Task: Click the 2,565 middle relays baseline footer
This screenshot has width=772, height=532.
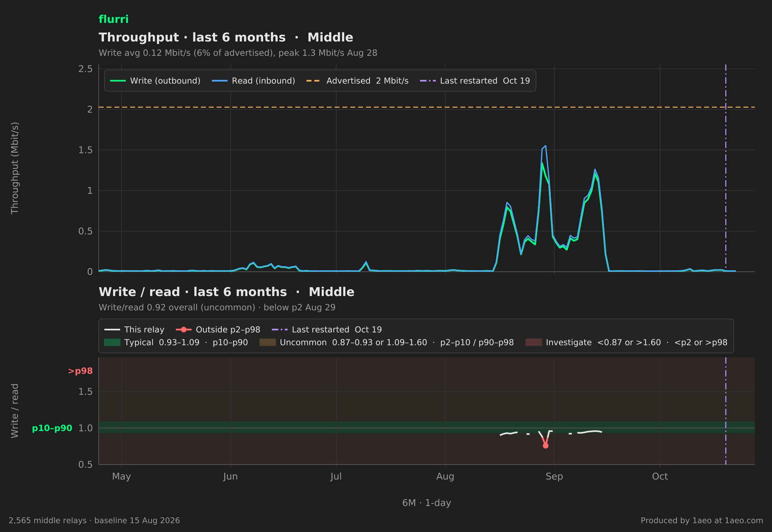Action: pos(94,521)
